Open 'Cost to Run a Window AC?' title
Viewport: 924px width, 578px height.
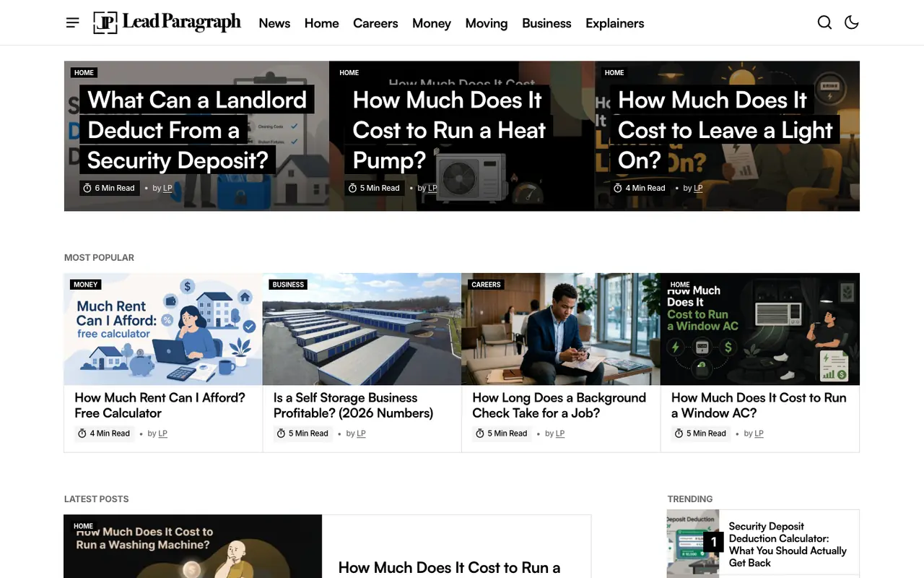tap(759, 405)
